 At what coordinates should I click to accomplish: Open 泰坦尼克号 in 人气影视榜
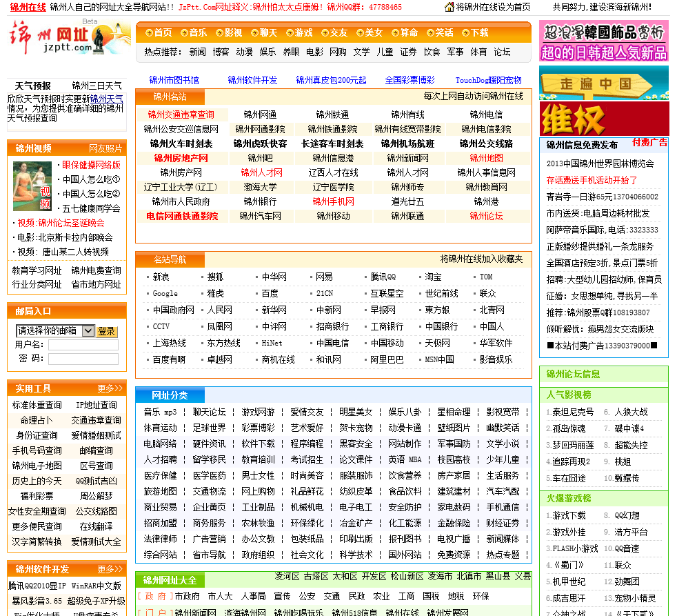coord(573,412)
